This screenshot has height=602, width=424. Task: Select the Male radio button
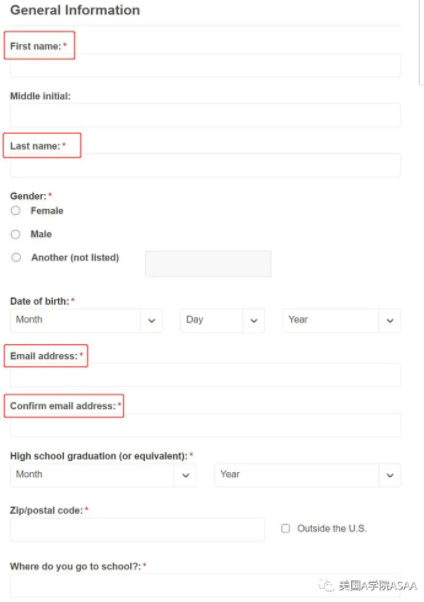coord(16,234)
